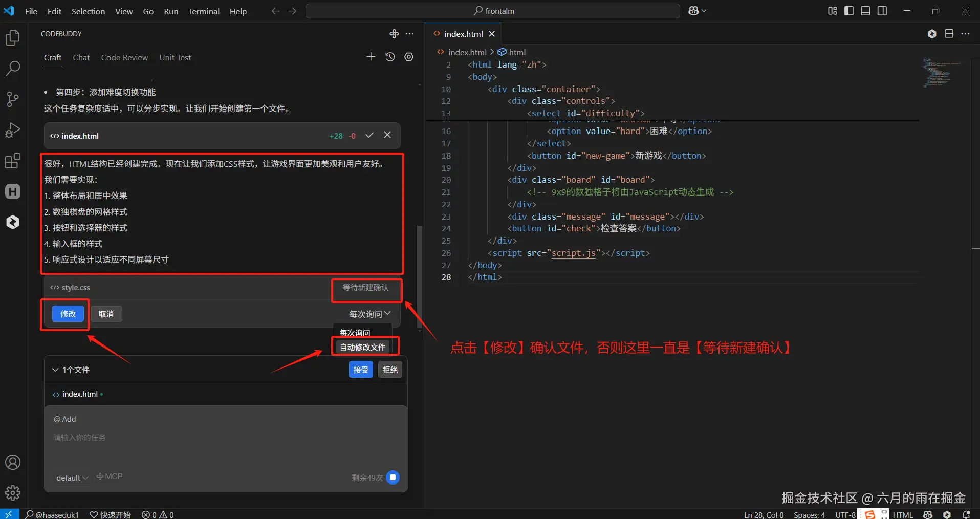Accept index.html changes with checkmark icon

tap(369, 135)
